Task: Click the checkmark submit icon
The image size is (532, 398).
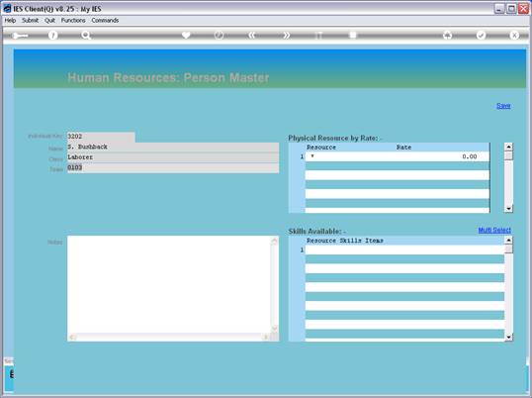Action: (x=481, y=35)
